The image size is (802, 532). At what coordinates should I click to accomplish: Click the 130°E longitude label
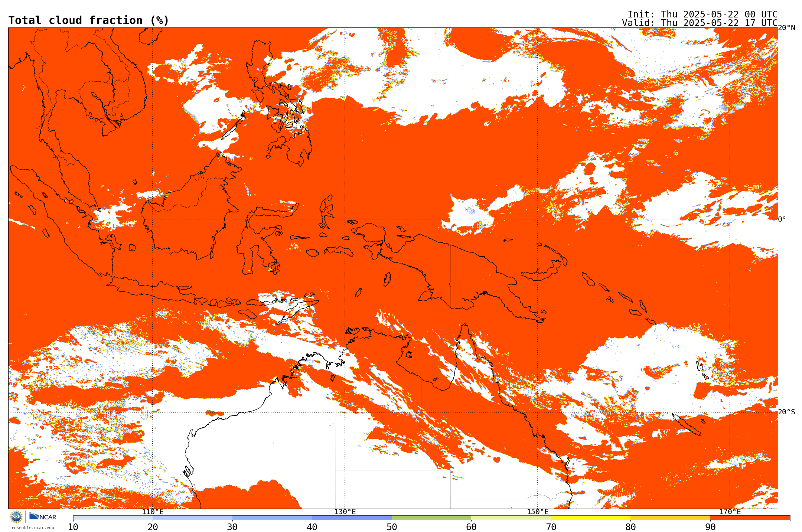click(345, 512)
